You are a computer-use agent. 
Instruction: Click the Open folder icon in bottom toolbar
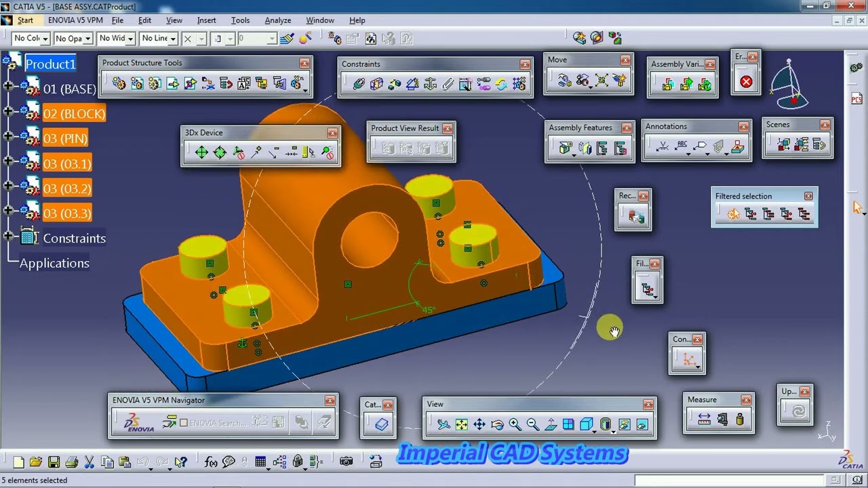coord(36,462)
